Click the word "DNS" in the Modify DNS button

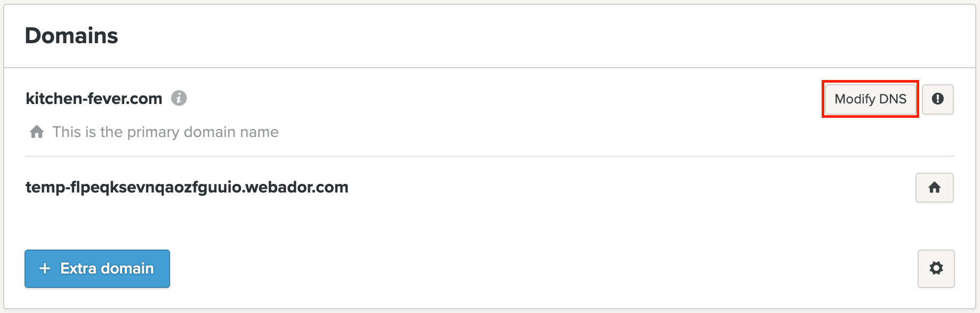[893, 99]
